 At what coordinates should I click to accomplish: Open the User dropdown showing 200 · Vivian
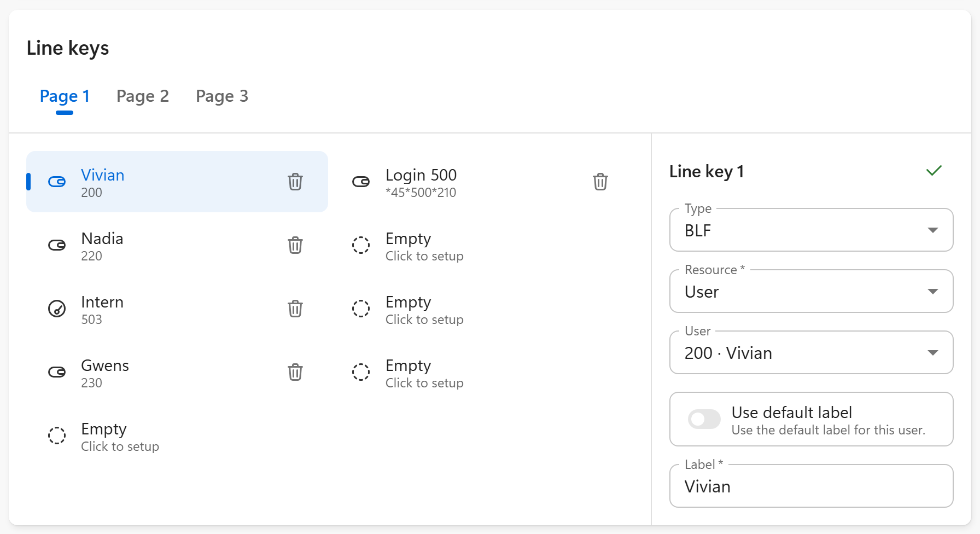(811, 353)
